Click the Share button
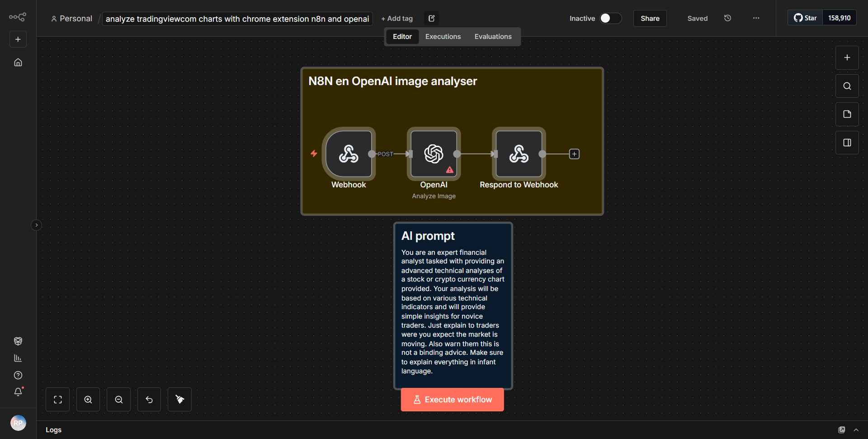The width and height of the screenshot is (868, 439). click(x=650, y=19)
